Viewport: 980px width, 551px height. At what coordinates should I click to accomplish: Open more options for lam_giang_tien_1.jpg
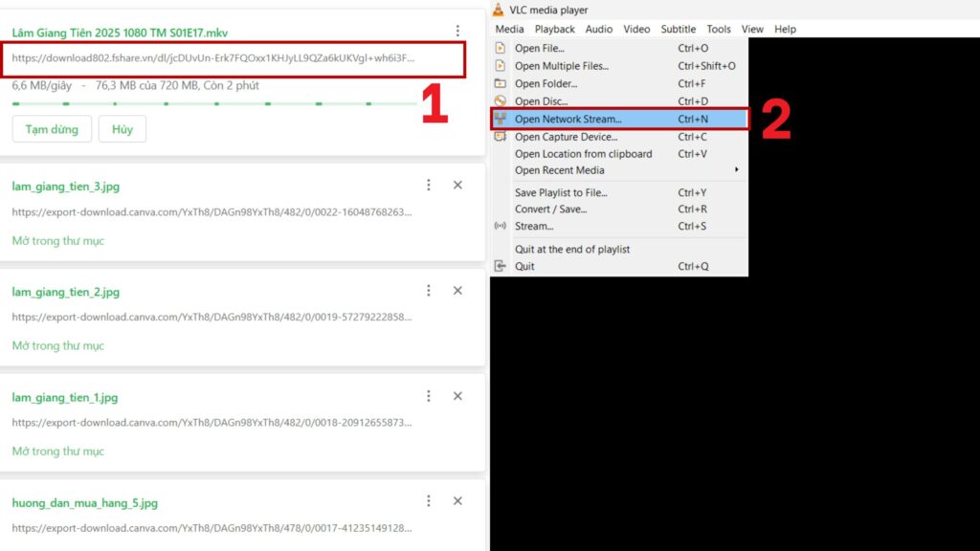[x=429, y=396]
